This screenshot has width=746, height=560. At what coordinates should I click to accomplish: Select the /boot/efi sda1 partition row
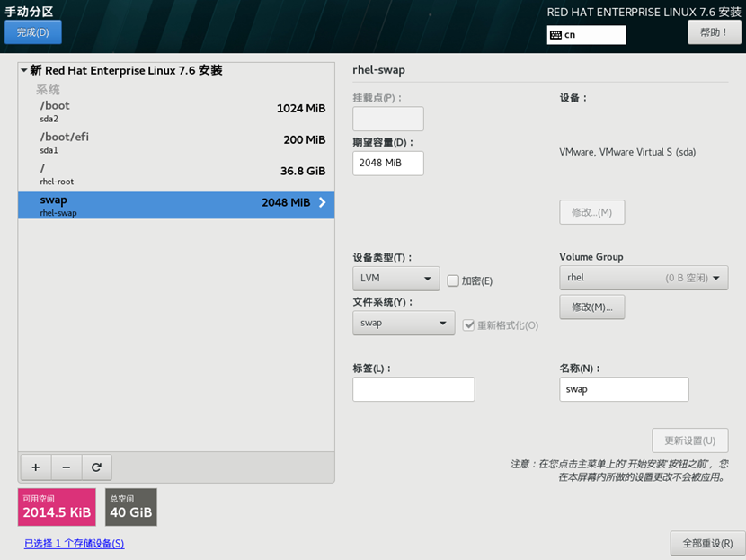(x=176, y=143)
